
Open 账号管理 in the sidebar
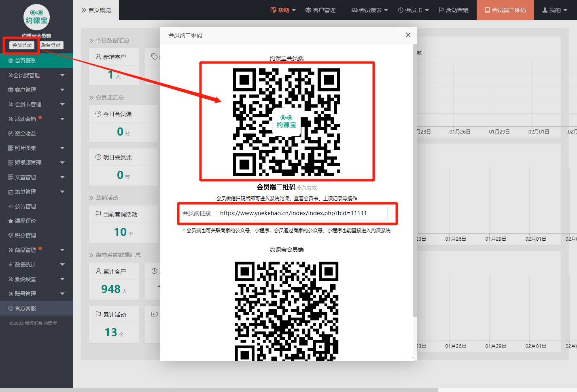click(x=36, y=294)
